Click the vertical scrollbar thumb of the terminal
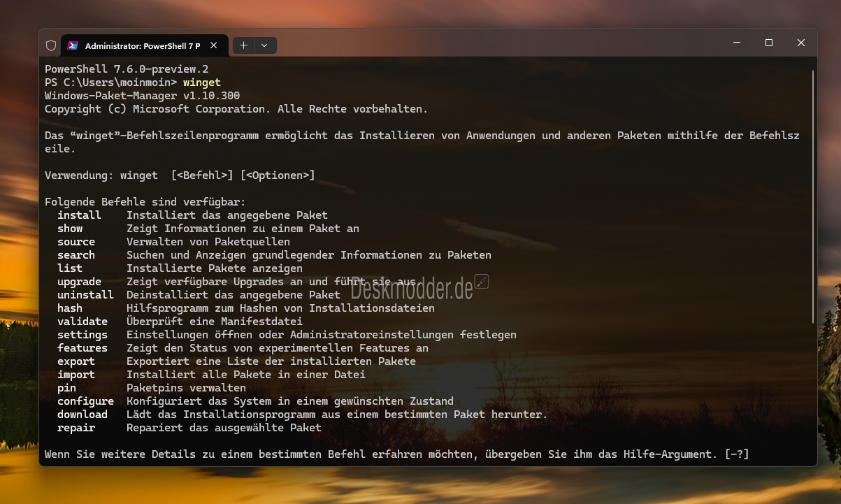The width and height of the screenshot is (841, 504). click(813, 196)
